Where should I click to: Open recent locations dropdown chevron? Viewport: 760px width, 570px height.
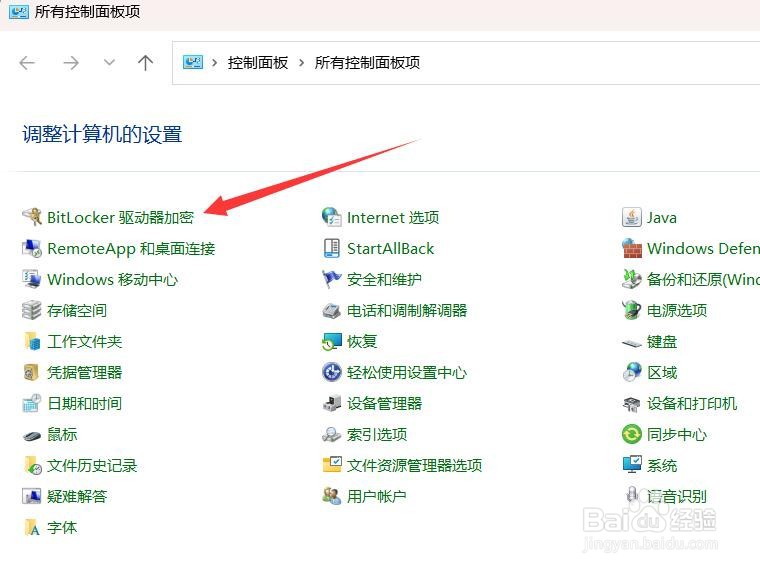[110, 63]
